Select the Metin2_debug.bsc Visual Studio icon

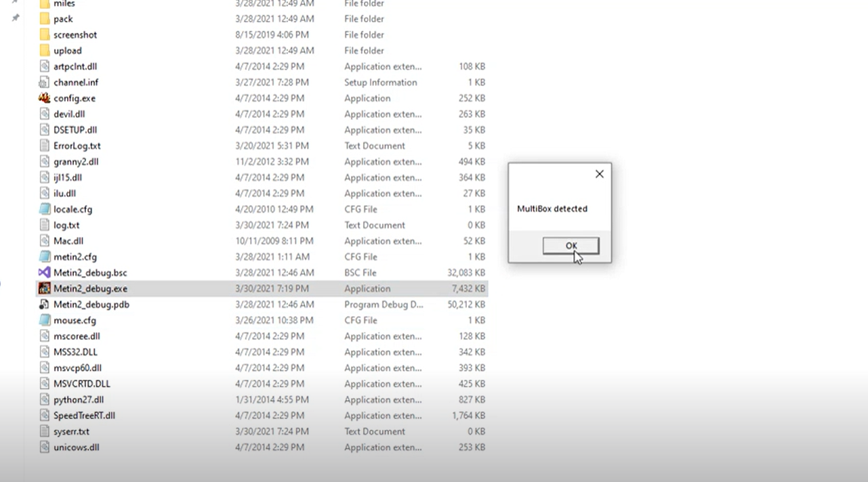(x=45, y=273)
